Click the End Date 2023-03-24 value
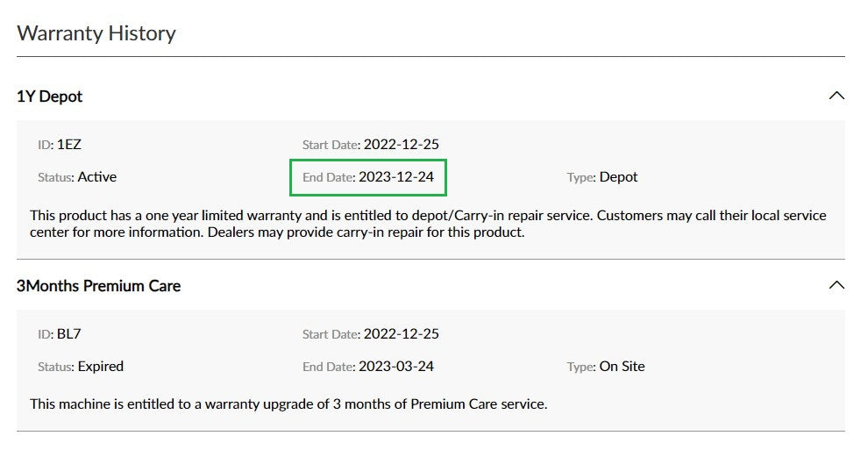This screenshot has width=868, height=450. (395, 367)
